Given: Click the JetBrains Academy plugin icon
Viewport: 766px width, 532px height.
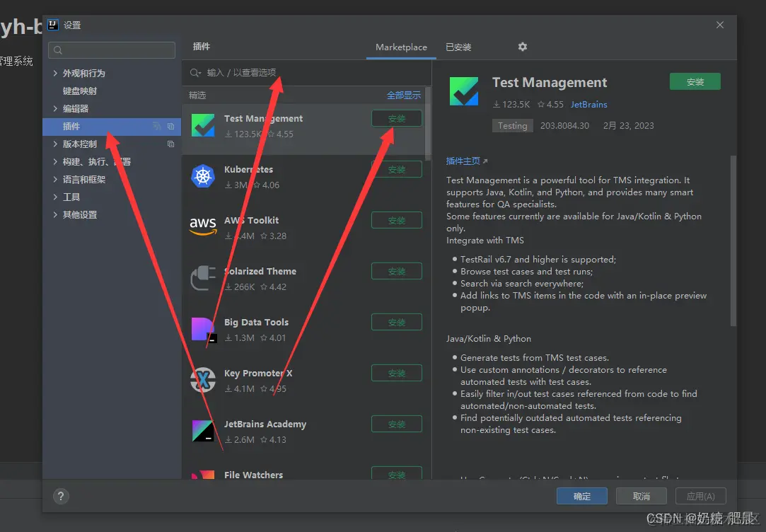Looking at the screenshot, I should (203, 431).
